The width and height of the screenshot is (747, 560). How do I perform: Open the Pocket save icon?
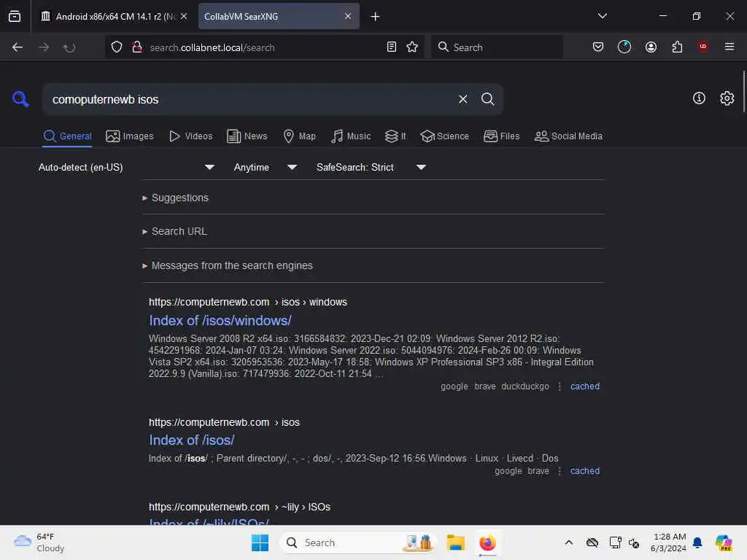coord(598,47)
